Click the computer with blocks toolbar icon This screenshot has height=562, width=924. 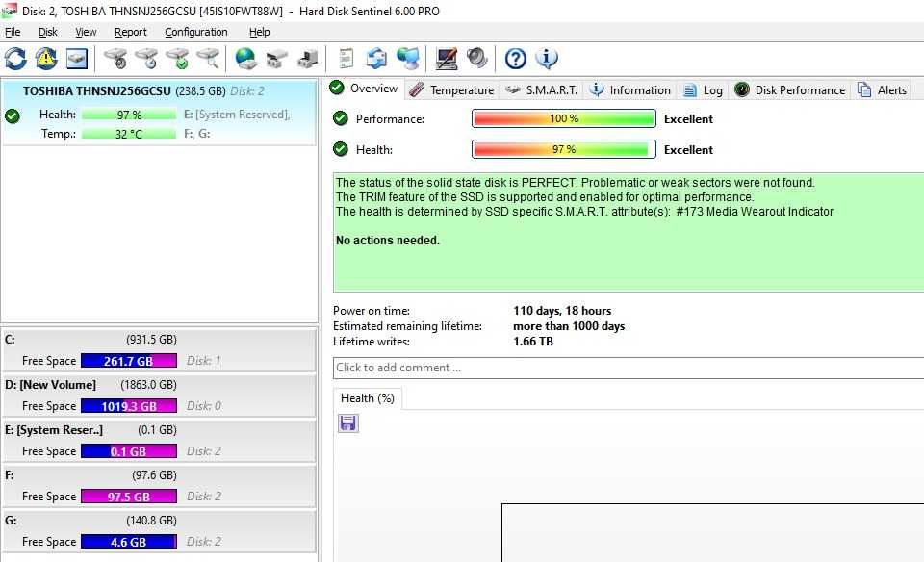point(307,59)
